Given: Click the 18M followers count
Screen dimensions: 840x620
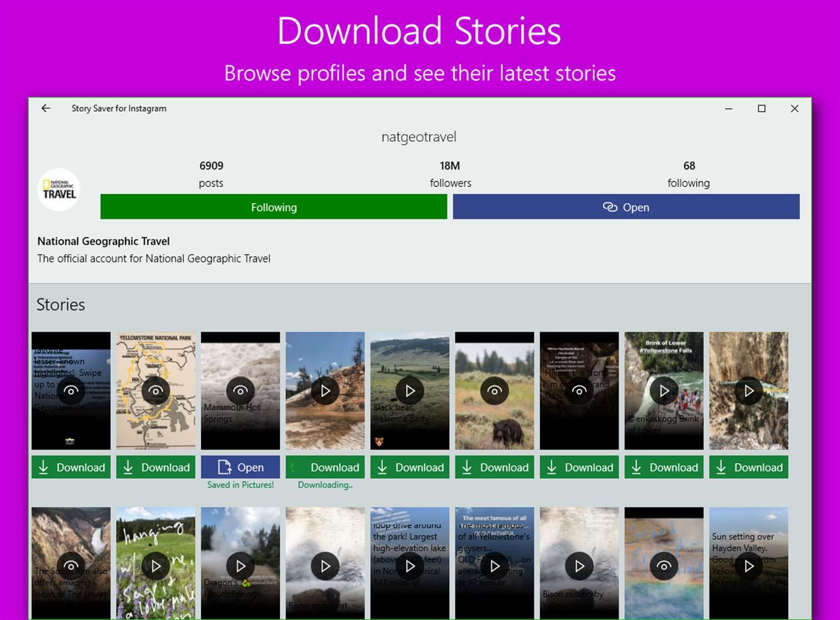Looking at the screenshot, I should point(450,166).
